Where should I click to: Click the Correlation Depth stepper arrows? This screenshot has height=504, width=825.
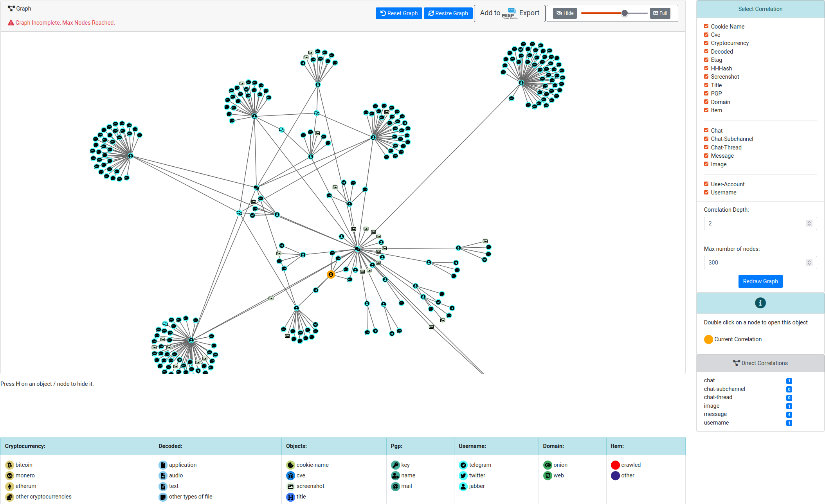coord(809,223)
